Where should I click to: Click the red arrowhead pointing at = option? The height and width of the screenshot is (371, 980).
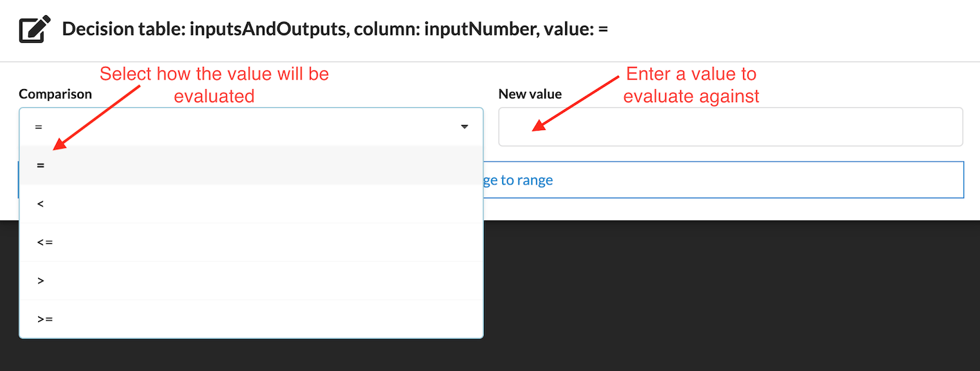pos(58,145)
